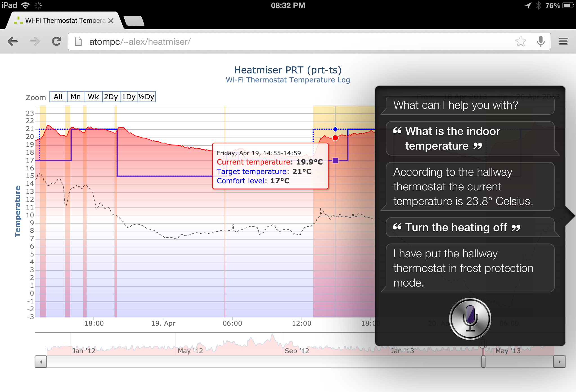Reload the page with refresh icon

pos(57,42)
